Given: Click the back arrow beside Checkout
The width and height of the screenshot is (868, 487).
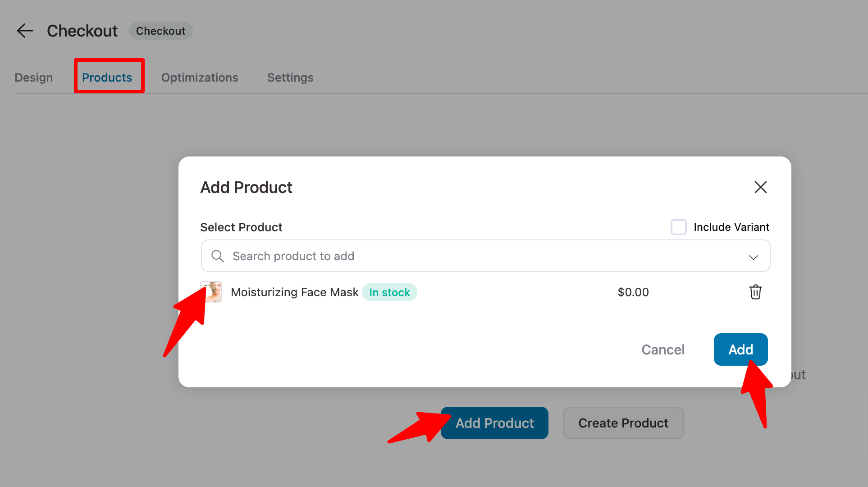Looking at the screenshot, I should [x=25, y=31].
